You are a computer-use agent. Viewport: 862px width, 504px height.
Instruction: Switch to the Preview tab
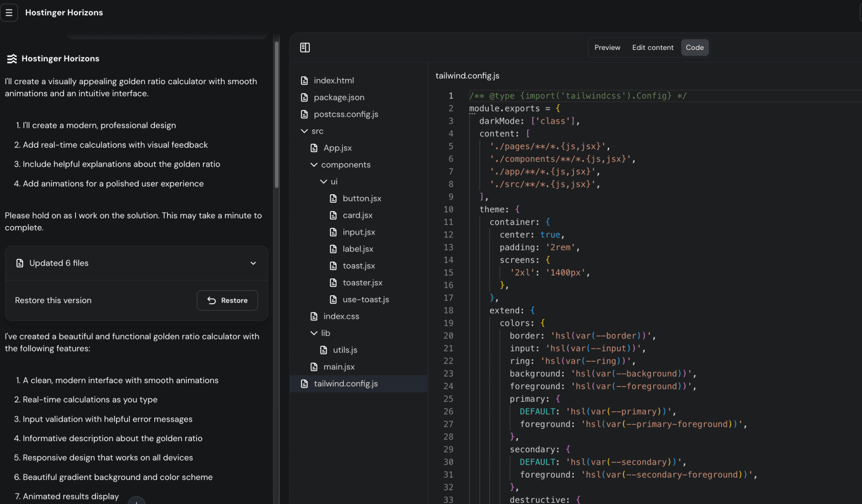[x=607, y=48]
